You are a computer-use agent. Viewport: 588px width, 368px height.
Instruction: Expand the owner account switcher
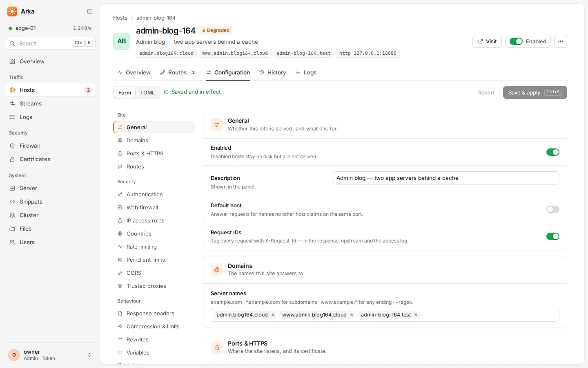tap(50, 355)
